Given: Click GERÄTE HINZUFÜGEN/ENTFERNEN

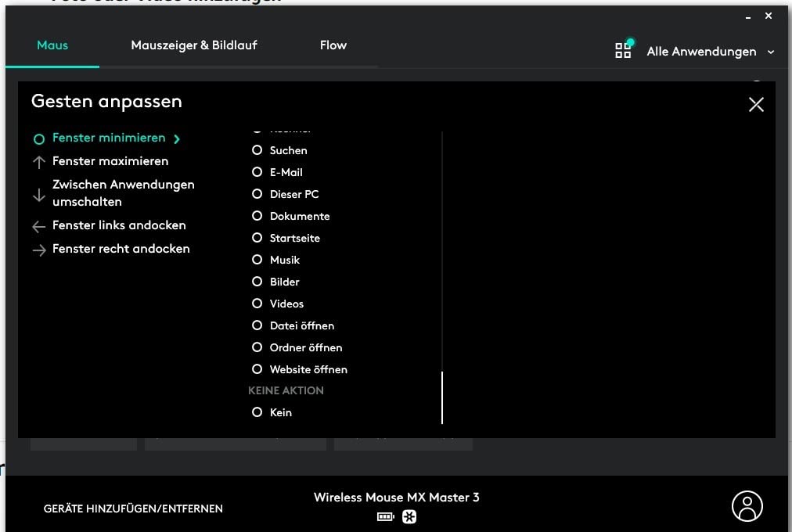Looking at the screenshot, I should [133, 509].
